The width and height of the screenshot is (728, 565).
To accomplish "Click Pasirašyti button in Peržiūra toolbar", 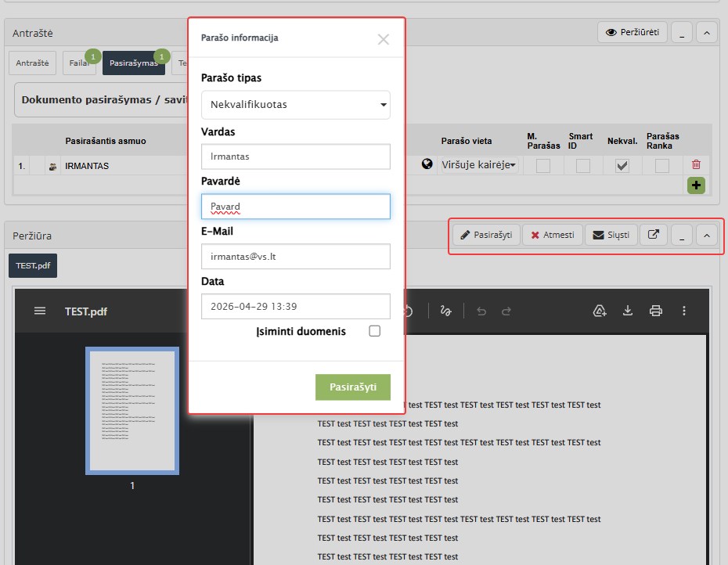I will [x=486, y=236].
